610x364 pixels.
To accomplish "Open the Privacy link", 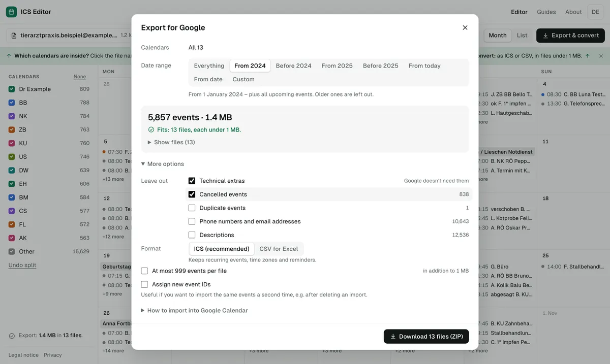I will (x=53, y=355).
